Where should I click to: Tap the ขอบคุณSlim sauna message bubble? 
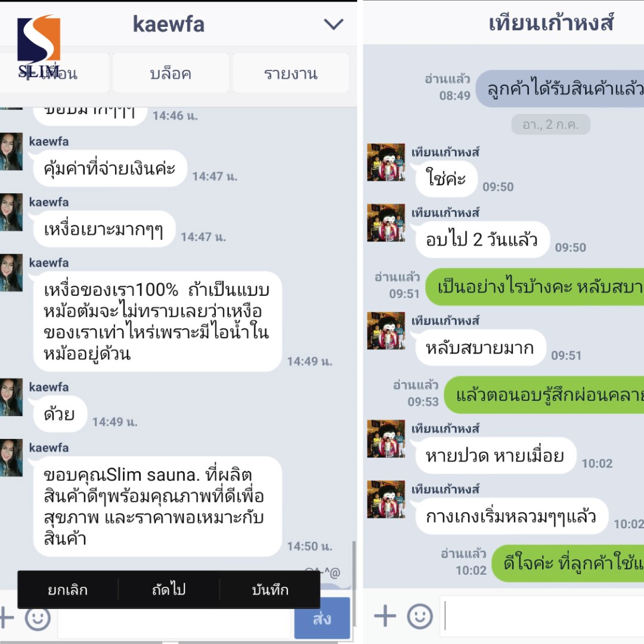(x=157, y=506)
